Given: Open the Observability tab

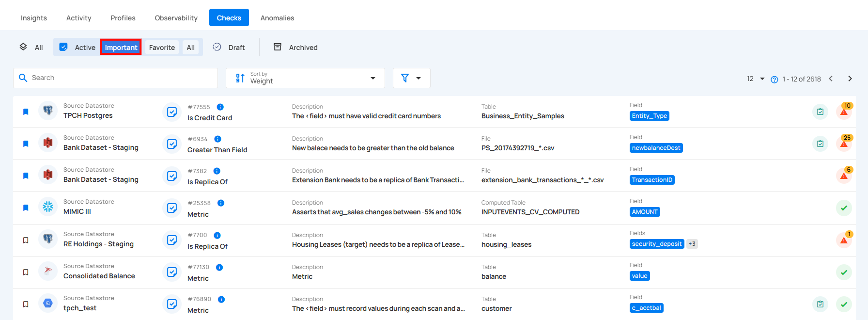Looking at the screenshot, I should coord(176,18).
